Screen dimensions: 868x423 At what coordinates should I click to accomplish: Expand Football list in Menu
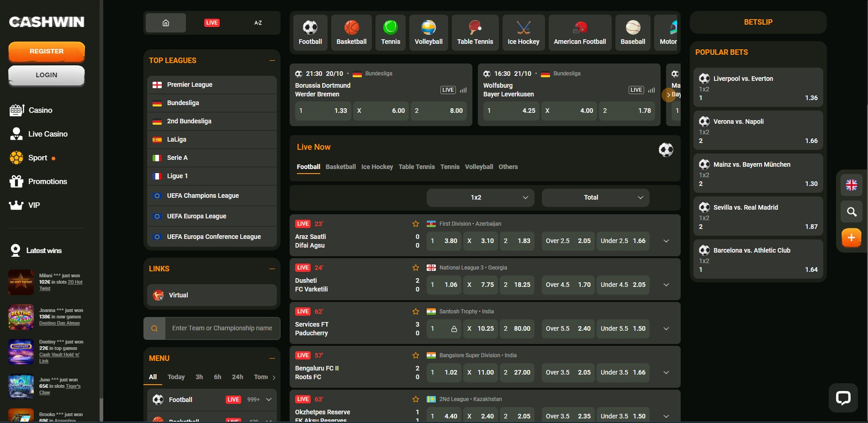[269, 400]
